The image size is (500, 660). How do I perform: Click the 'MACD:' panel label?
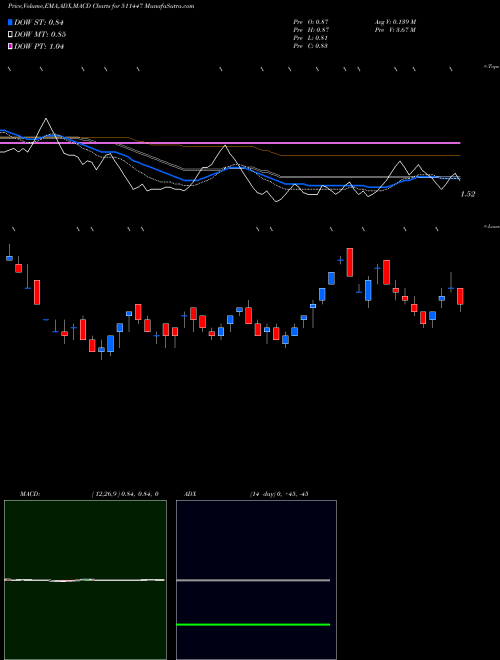29,494
